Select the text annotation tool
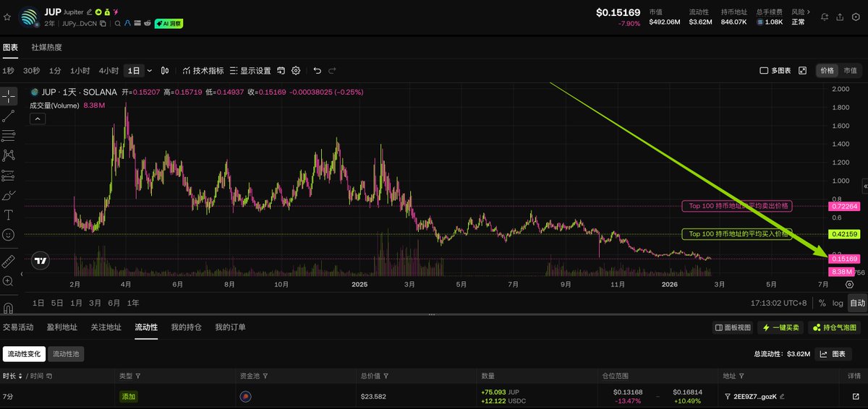868x409 pixels. point(9,215)
